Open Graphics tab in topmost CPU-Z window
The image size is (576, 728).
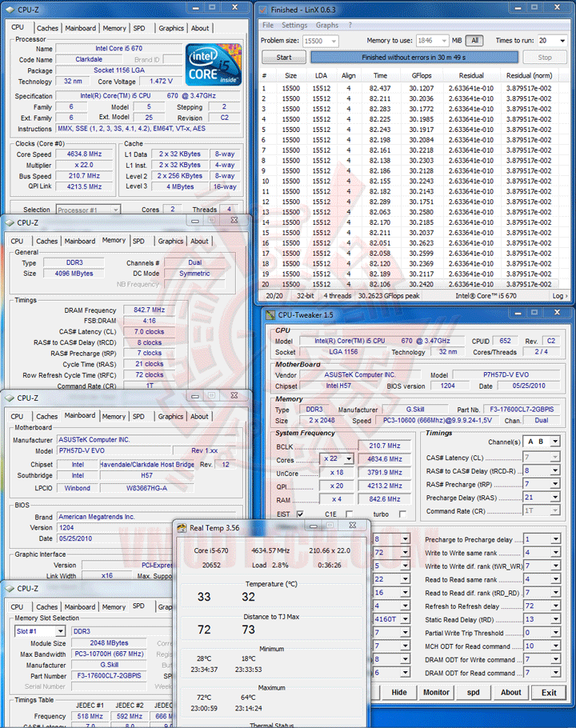pos(171,28)
